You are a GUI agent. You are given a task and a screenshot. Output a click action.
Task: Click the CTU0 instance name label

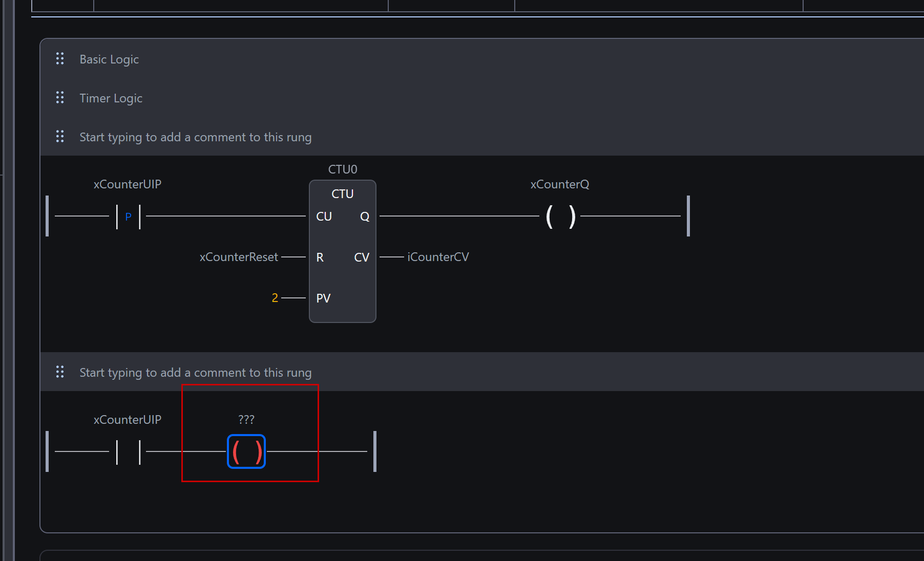coord(343,169)
